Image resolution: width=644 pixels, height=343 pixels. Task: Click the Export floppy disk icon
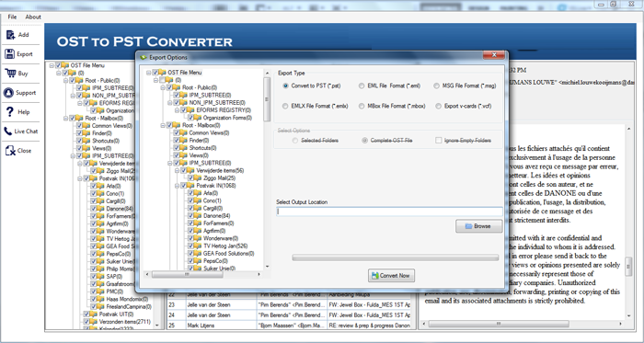tap(10, 53)
